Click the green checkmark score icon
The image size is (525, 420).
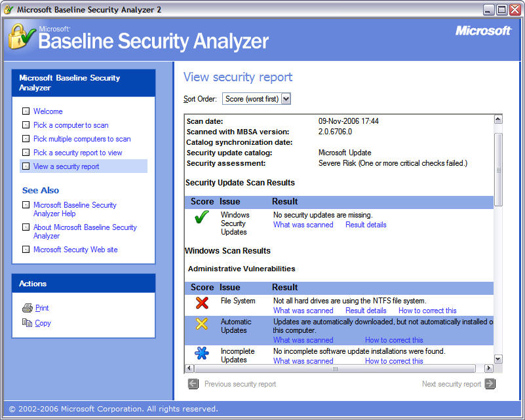pos(201,218)
